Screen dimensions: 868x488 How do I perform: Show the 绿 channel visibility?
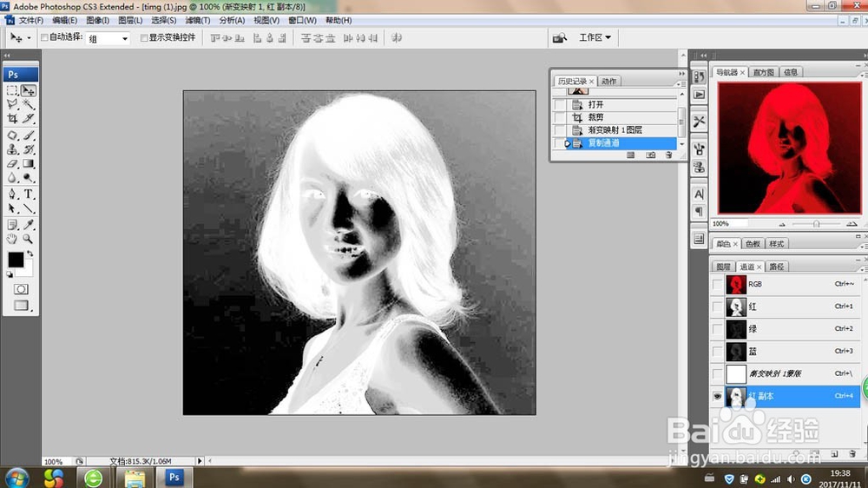[718, 329]
